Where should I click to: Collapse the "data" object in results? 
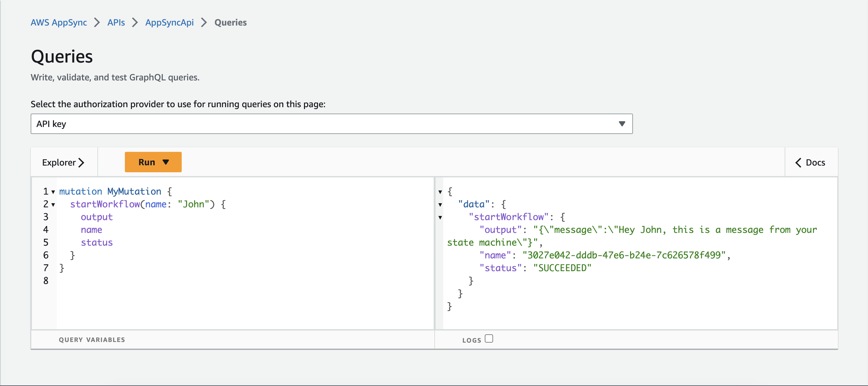pos(440,205)
